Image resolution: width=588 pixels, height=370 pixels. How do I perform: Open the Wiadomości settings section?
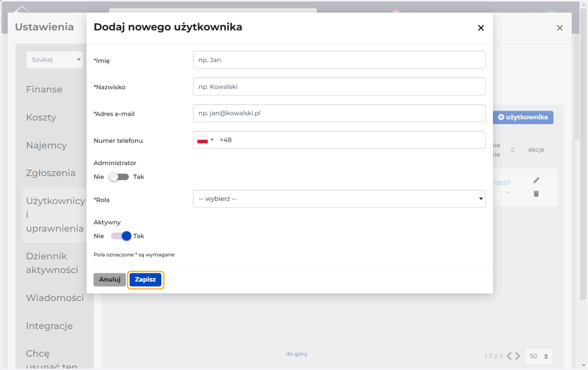pos(55,298)
